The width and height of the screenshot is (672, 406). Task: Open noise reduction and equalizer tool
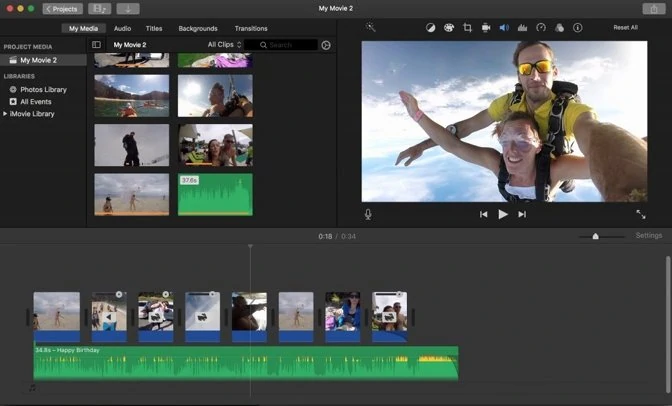pos(522,28)
